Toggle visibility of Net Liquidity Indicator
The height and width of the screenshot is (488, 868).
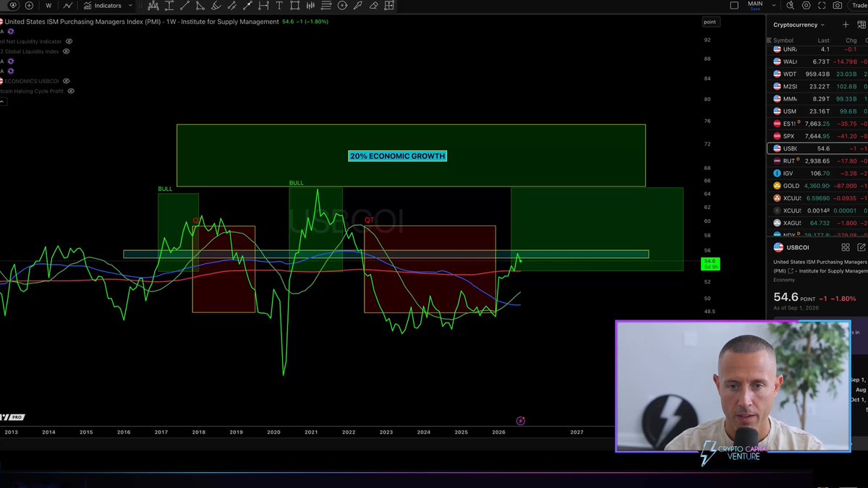click(x=69, y=41)
